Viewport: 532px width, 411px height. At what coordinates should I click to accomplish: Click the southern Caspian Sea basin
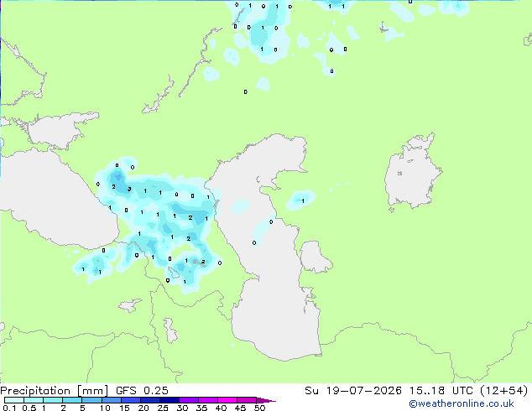click(277, 325)
